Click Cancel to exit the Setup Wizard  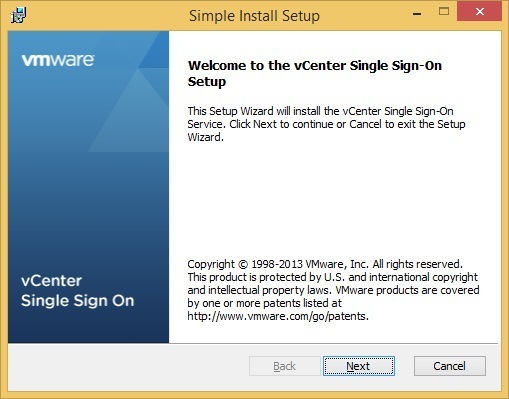click(x=450, y=366)
